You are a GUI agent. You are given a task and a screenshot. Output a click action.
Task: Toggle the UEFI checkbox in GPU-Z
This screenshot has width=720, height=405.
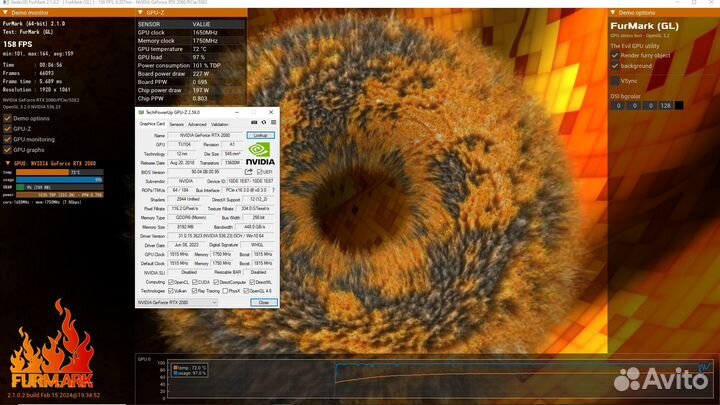point(259,172)
